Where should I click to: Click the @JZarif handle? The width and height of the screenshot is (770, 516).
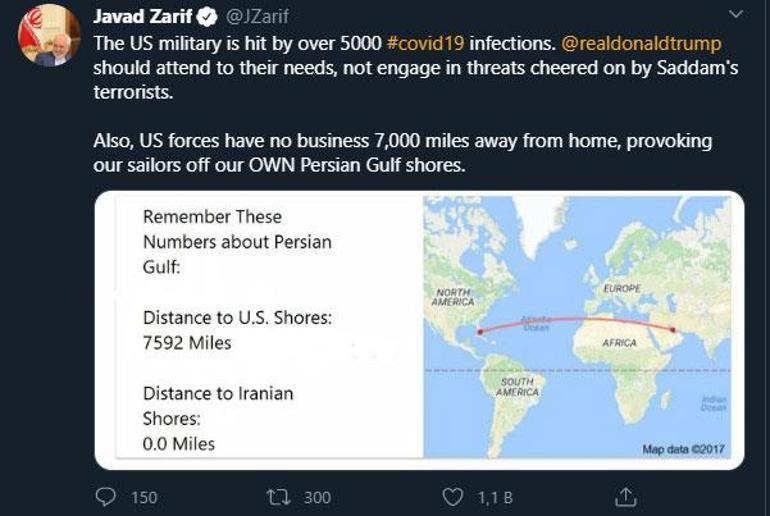click(x=251, y=17)
